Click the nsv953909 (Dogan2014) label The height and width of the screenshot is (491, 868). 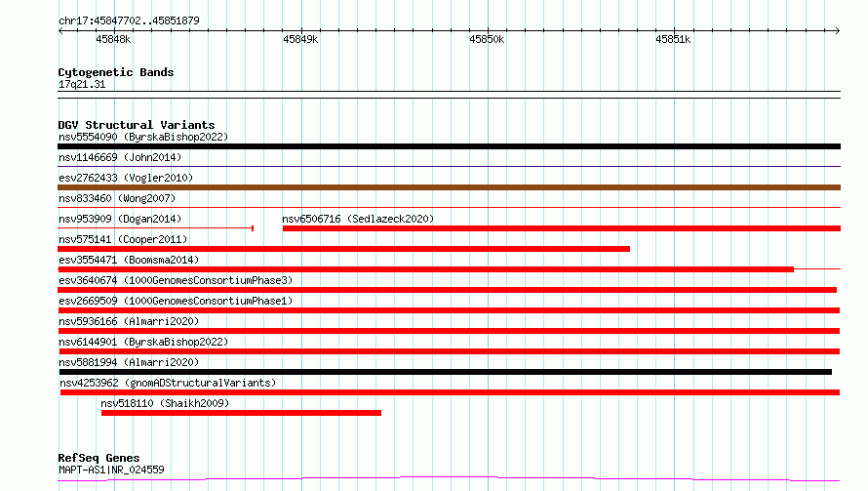point(120,219)
